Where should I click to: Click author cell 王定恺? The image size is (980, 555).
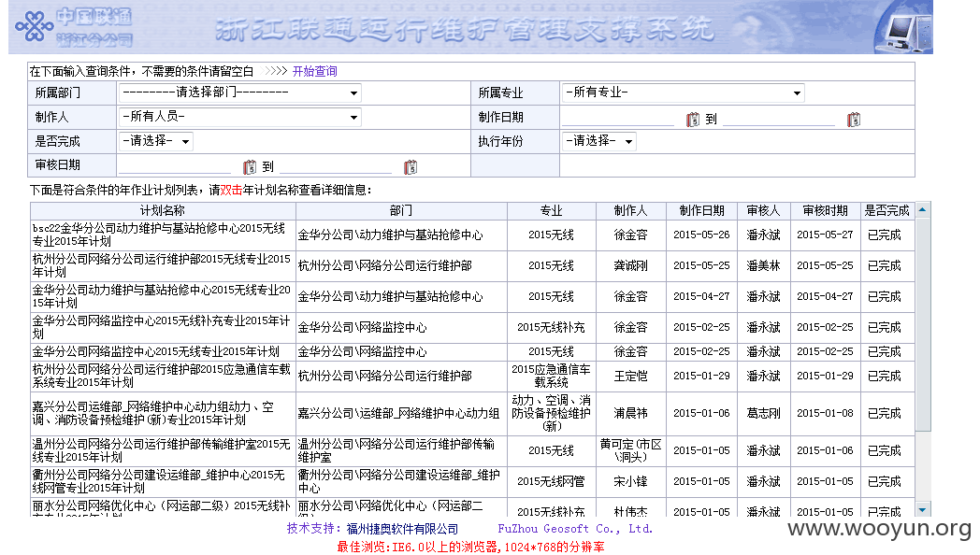click(630, 376)
